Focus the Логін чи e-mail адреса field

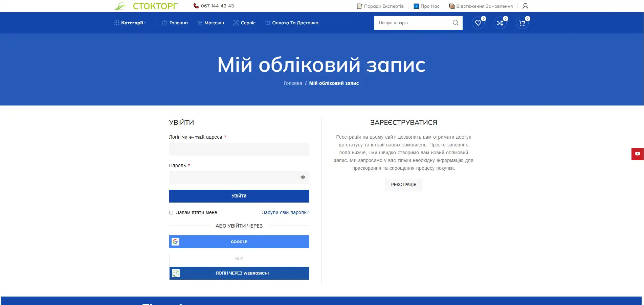pyautogui.click(x=239, y=149)
